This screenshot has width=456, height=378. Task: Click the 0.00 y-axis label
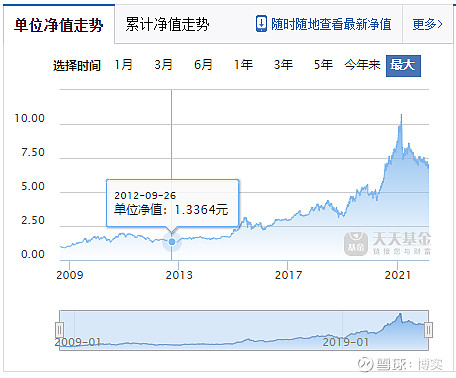(x=33, y=254)
